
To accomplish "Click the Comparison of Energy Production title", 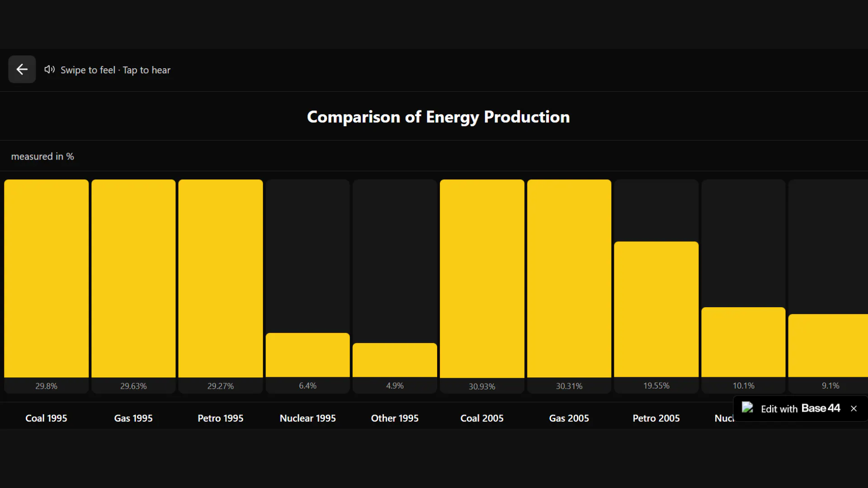I will tap(438, 117).
